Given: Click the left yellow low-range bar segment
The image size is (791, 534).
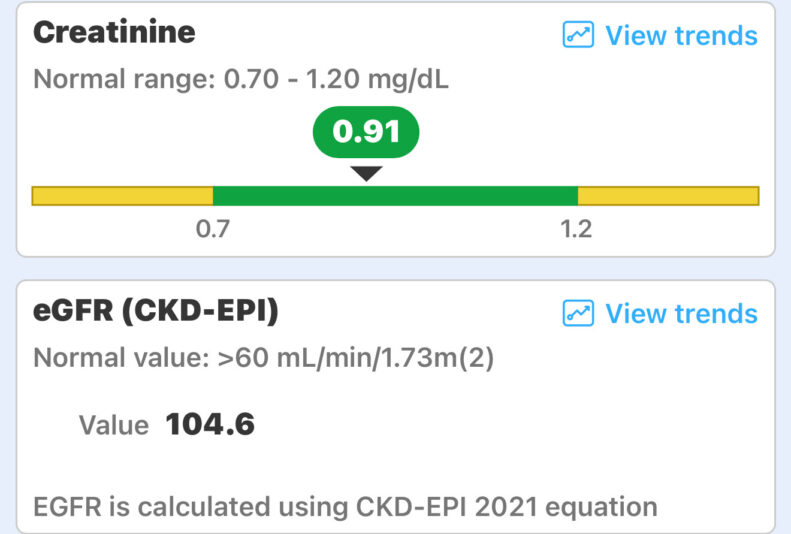Looking at the screenshot, I should click(122, 196).
